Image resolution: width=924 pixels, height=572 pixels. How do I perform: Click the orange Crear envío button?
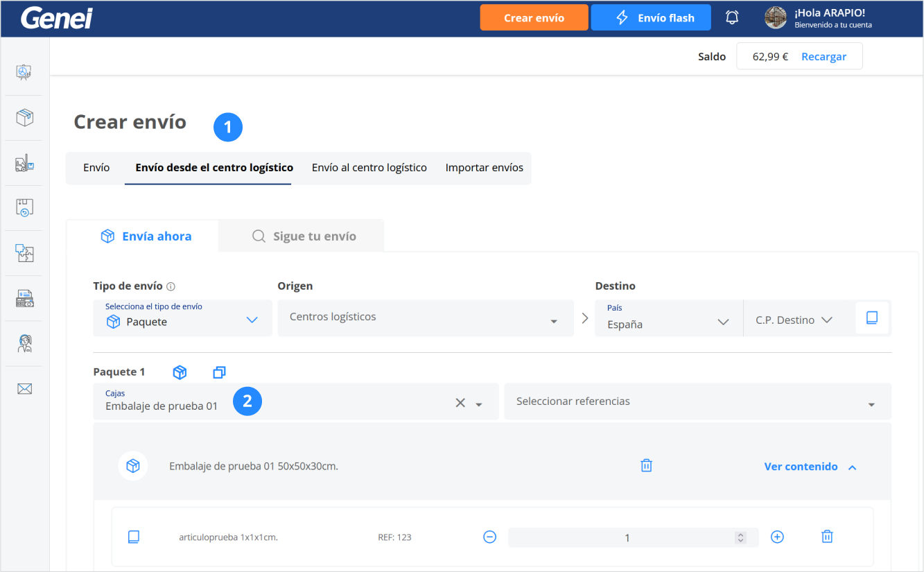(x=534, y=18)
